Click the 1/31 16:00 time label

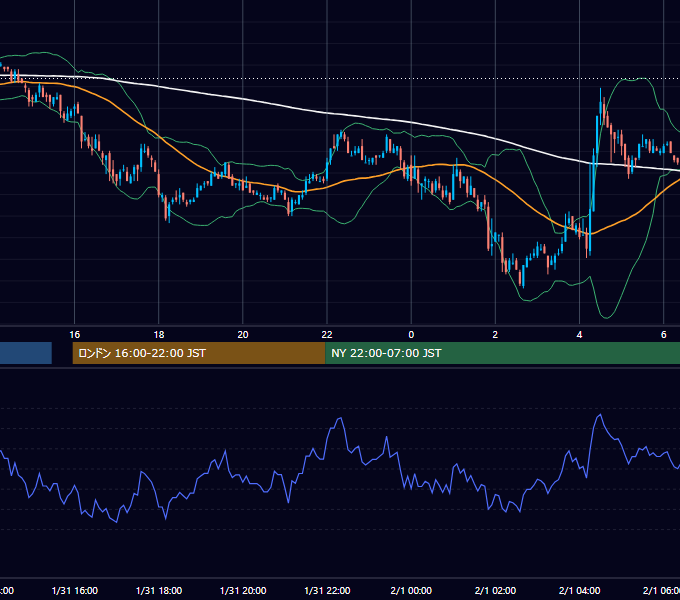point(75,590)
